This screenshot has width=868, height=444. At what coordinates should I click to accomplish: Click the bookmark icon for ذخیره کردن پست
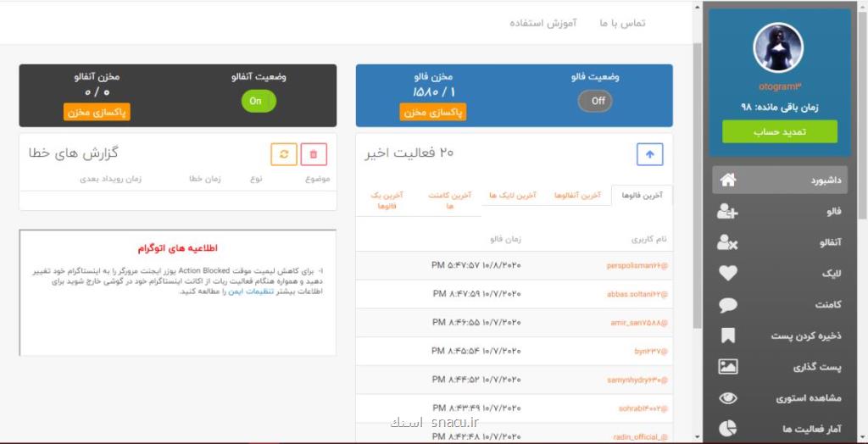pyautogui.click(x=728, y=336)
